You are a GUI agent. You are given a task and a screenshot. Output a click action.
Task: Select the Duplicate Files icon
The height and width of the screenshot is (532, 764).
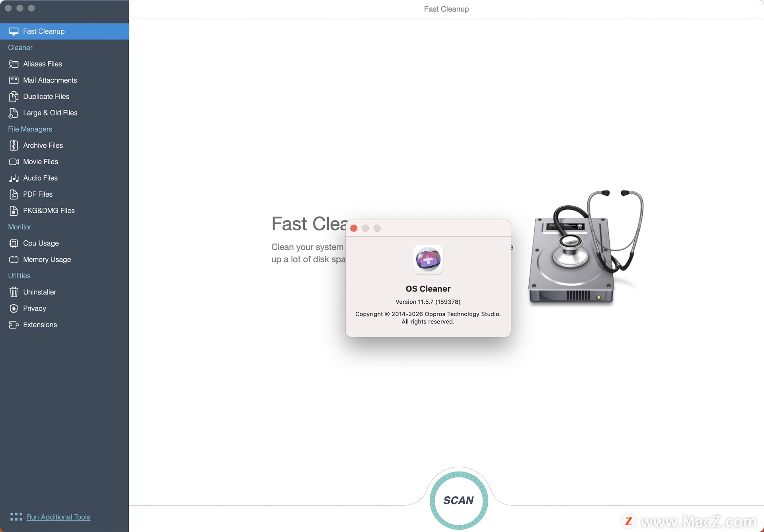[14, 97]
